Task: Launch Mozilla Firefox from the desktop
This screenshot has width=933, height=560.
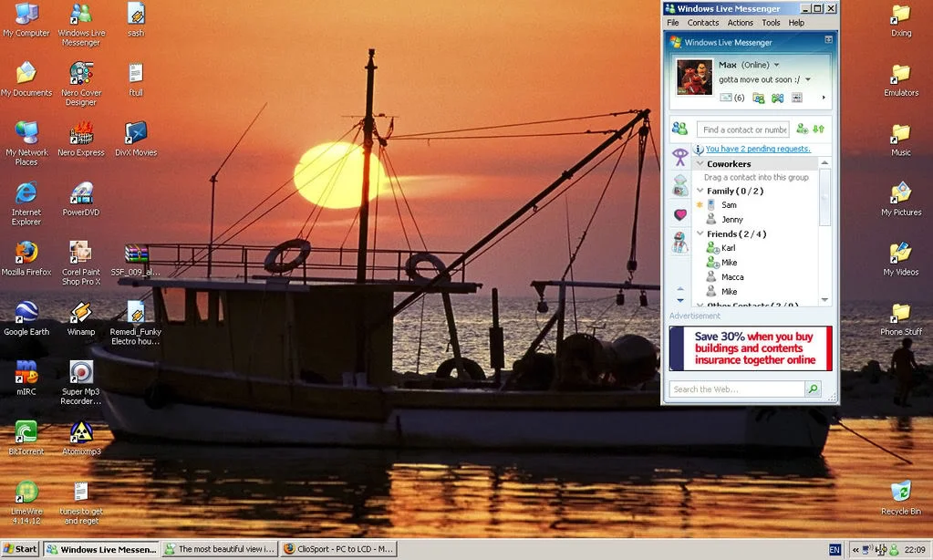Action: [26, 258]
